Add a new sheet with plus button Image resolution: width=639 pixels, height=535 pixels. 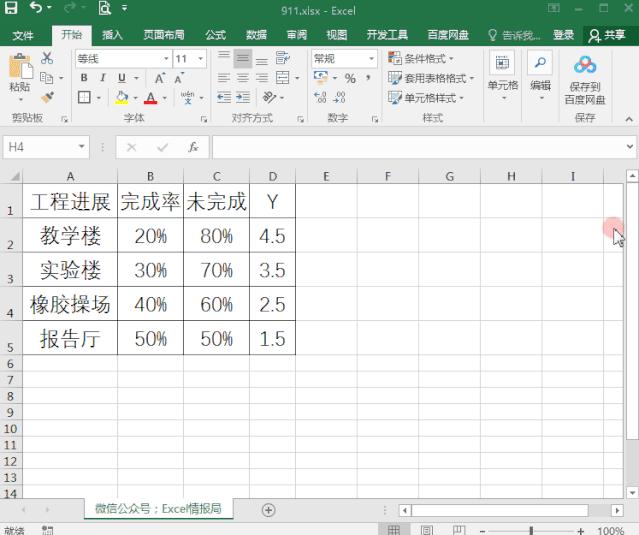tap(269, 510)
